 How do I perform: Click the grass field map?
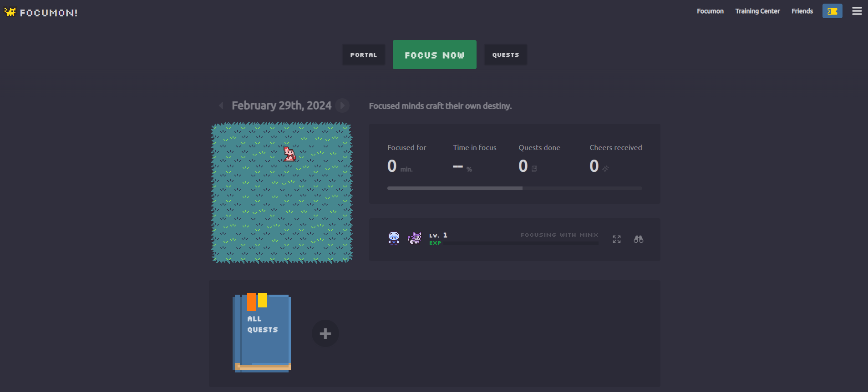282,192
